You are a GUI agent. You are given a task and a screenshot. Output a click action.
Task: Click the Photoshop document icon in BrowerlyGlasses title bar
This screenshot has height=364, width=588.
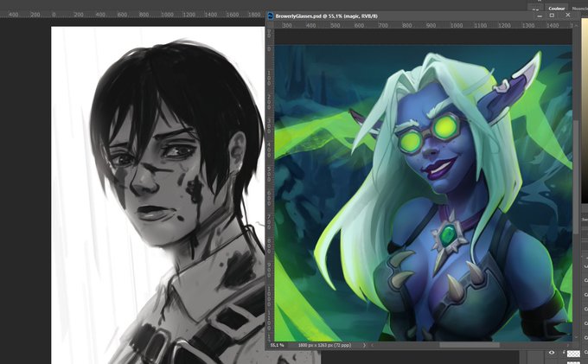pyautogui.click(x=270, y=16)
